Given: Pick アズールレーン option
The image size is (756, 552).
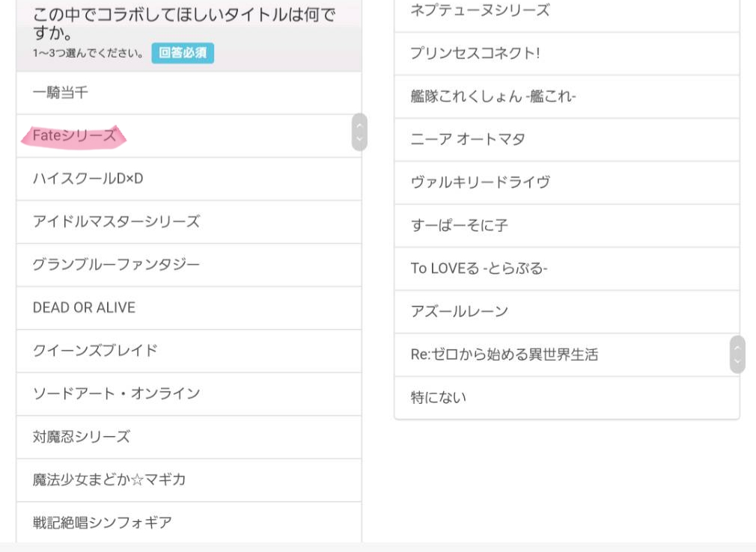Looking at the screenshot, I should point(459,311).
